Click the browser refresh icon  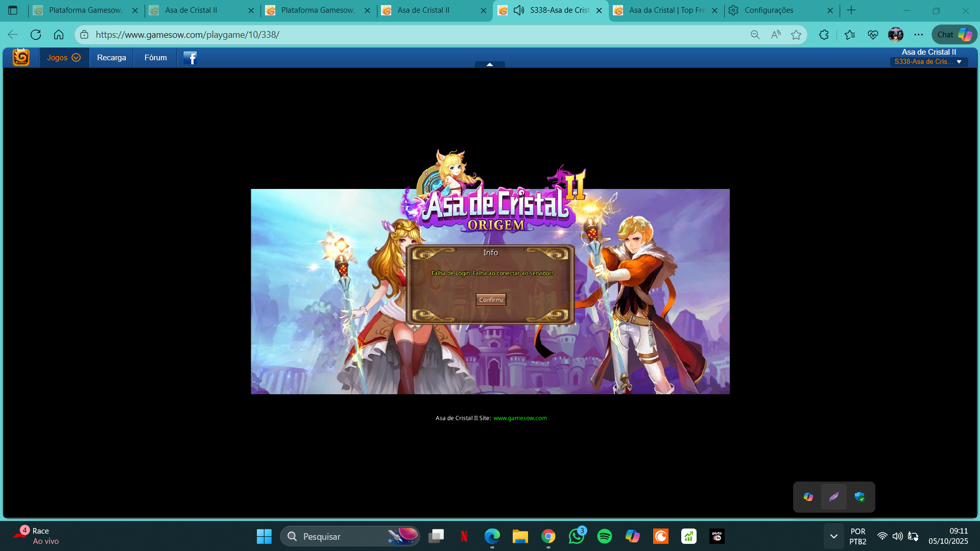pyautogui.click(x=36, y=35)
